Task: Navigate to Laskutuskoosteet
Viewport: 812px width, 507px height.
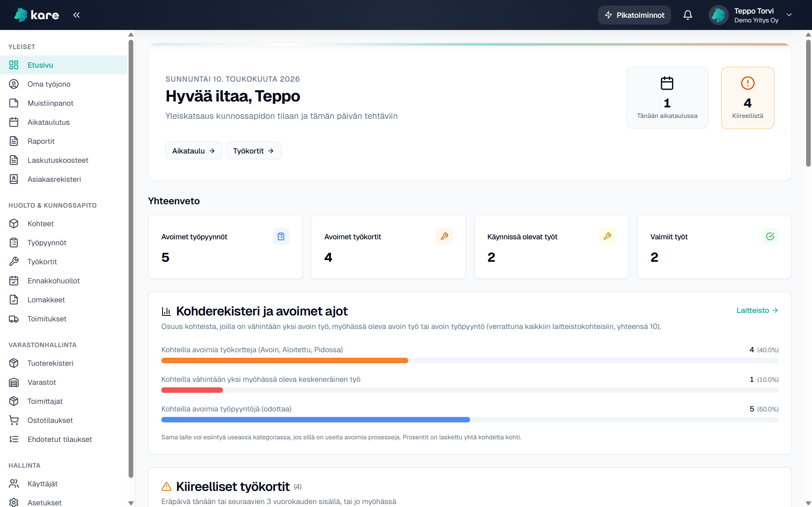Action: [63, 160]
